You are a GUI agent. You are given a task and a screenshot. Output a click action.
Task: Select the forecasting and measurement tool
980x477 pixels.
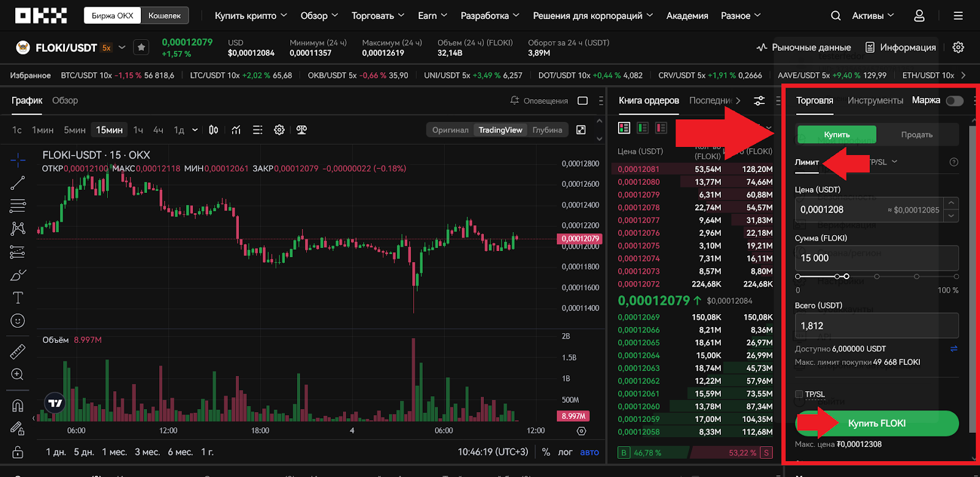coord(18,252)
